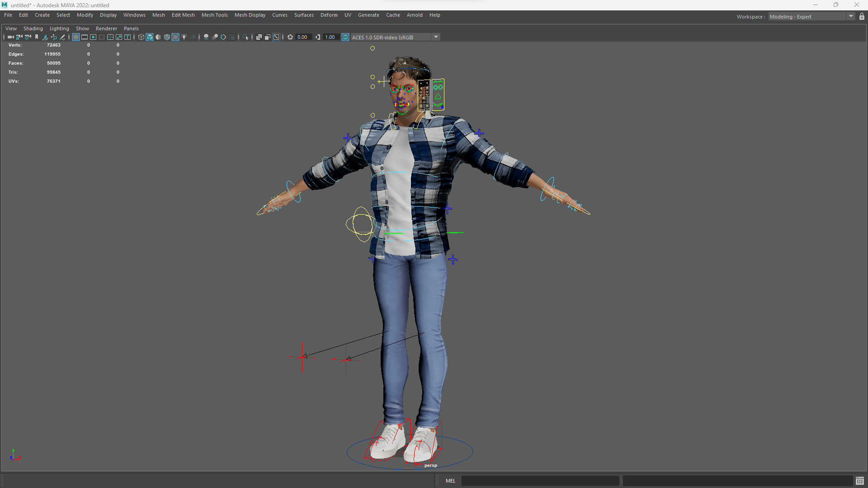Open the Shading panel menu
Screen dimensions: 868x488
click(x=33, y=28)
